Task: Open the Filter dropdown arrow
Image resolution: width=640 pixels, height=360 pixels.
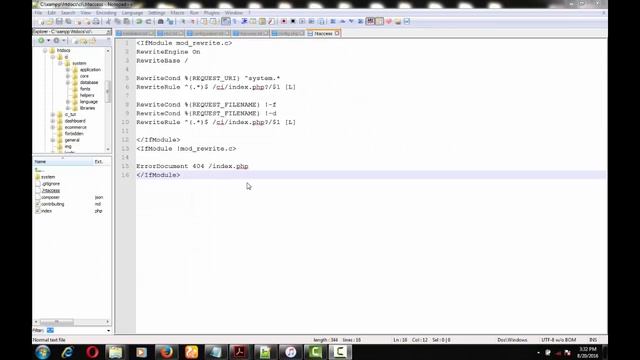Action: 108,330
